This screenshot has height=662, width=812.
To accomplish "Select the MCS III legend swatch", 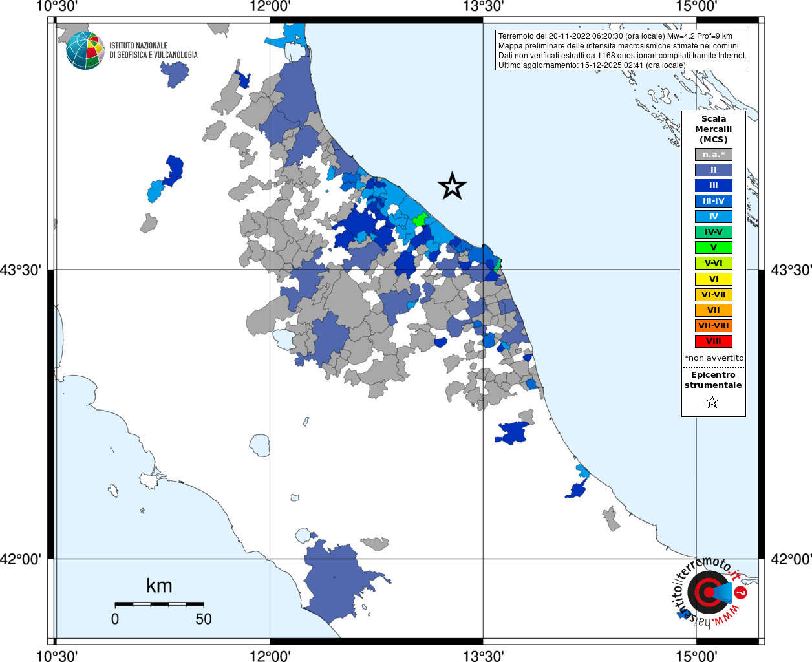I will click(714, 186).
